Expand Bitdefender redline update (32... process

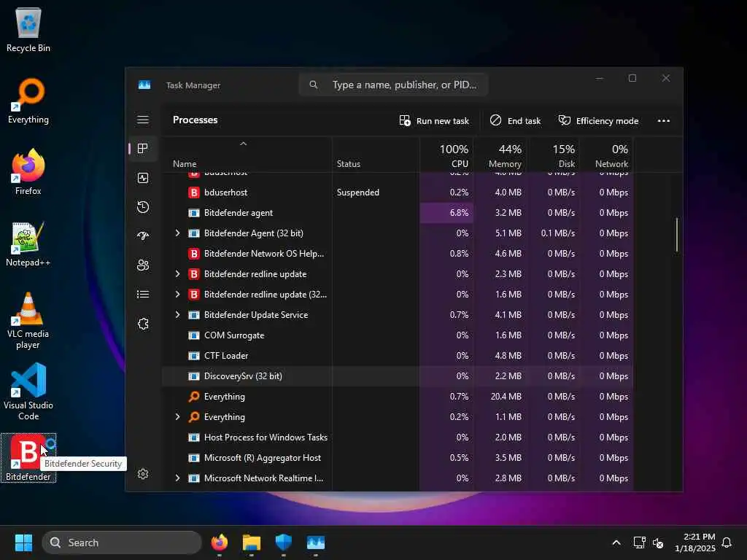point(178,295)
